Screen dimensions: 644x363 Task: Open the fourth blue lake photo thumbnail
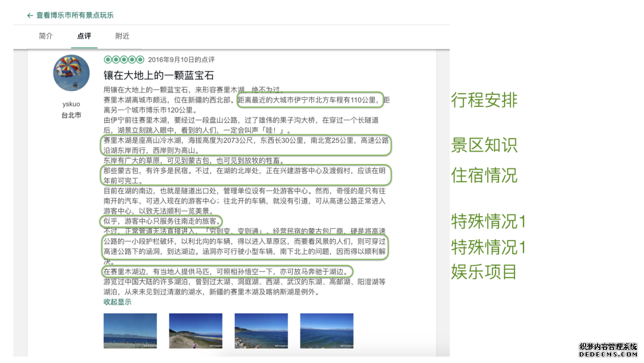point(326,330)
